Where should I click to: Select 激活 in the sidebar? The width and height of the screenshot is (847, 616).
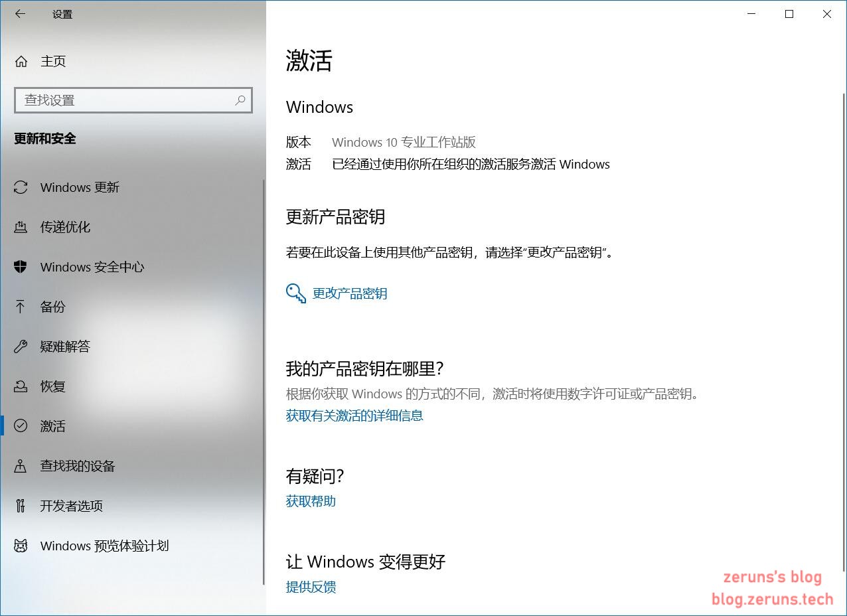53,426
